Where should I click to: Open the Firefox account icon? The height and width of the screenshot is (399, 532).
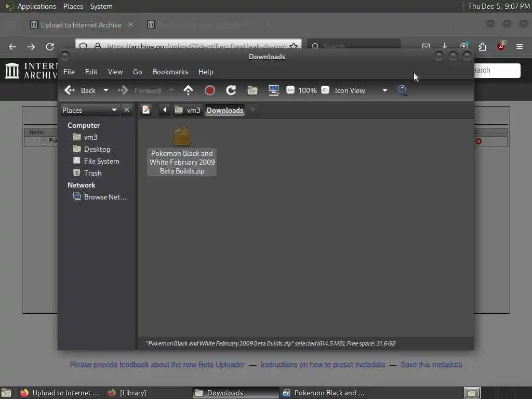pyautogui.click(x=463, y=46)
